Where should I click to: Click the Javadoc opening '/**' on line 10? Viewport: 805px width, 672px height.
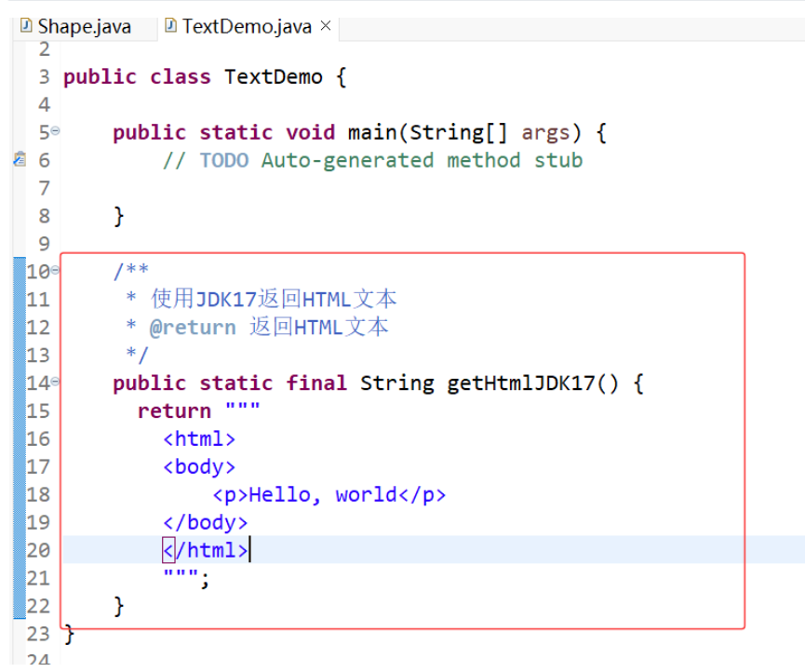point(131,271)
